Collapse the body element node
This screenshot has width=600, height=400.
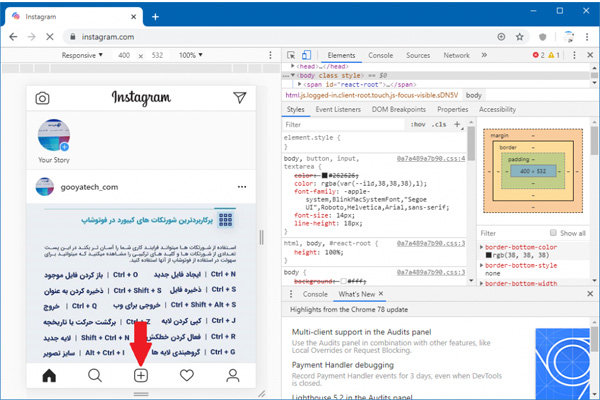click(293, 75)
